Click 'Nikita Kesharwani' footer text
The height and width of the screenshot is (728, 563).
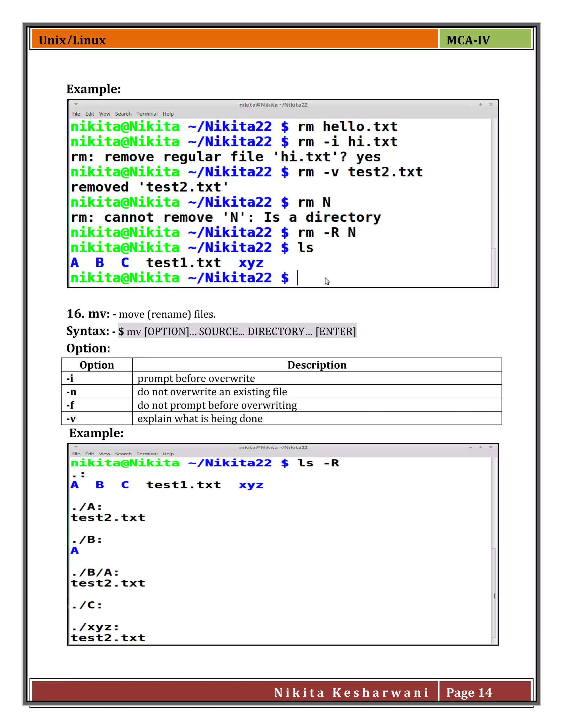351,692
